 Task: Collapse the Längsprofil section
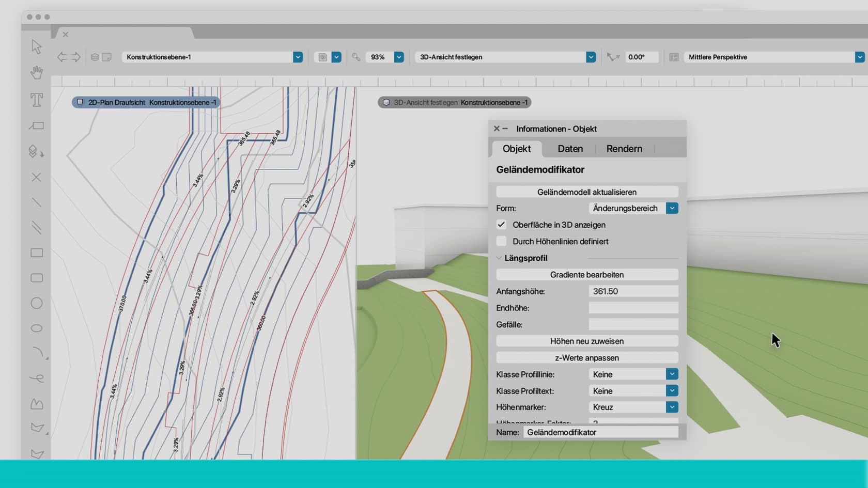pos(499,258)
